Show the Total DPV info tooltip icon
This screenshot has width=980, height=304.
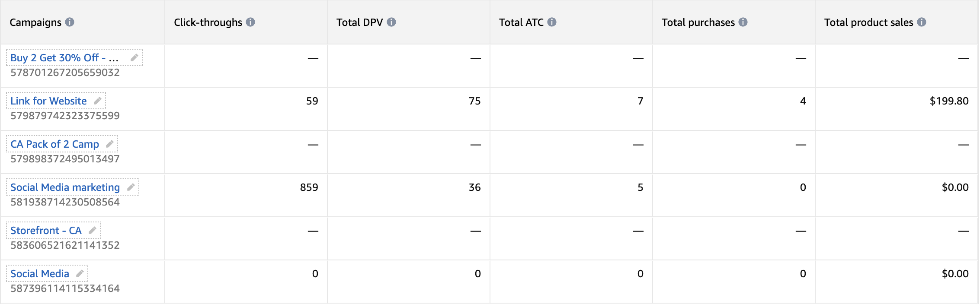click(x=391, y=22)
